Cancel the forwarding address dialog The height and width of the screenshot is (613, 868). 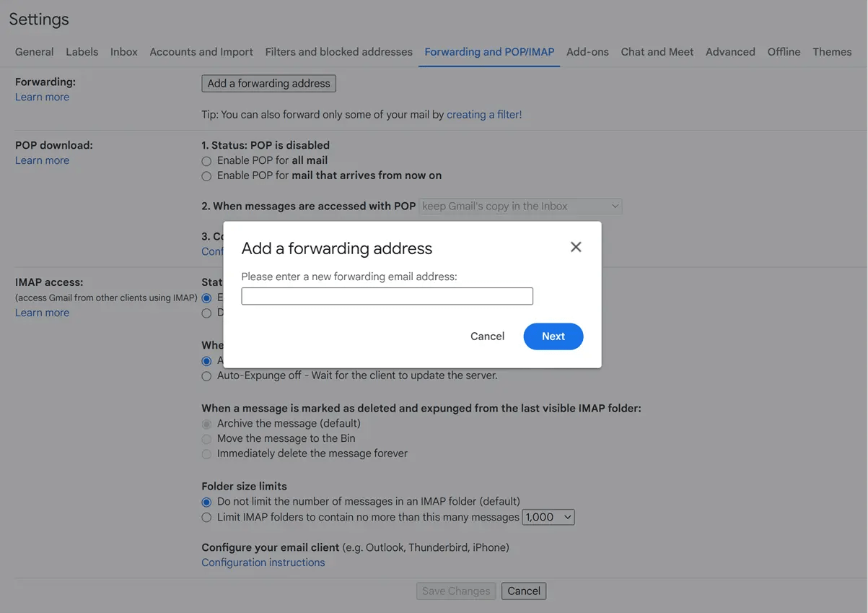coord(487,336)
